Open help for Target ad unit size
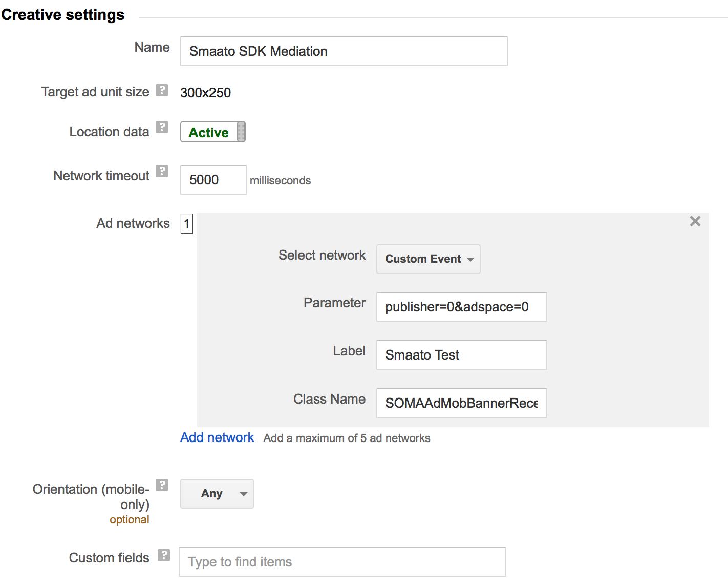Image resolution: width=728 pixels, height=588 pixels. [162, 90]
